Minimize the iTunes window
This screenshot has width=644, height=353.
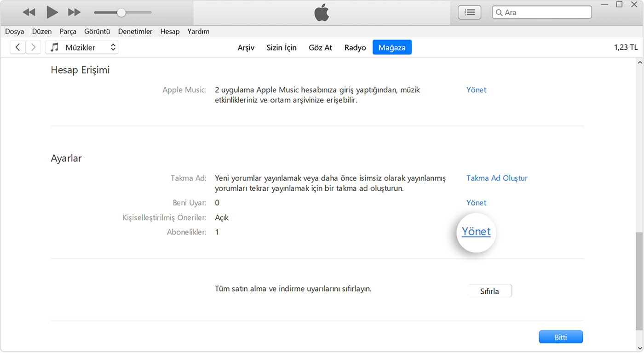[604, 5]
